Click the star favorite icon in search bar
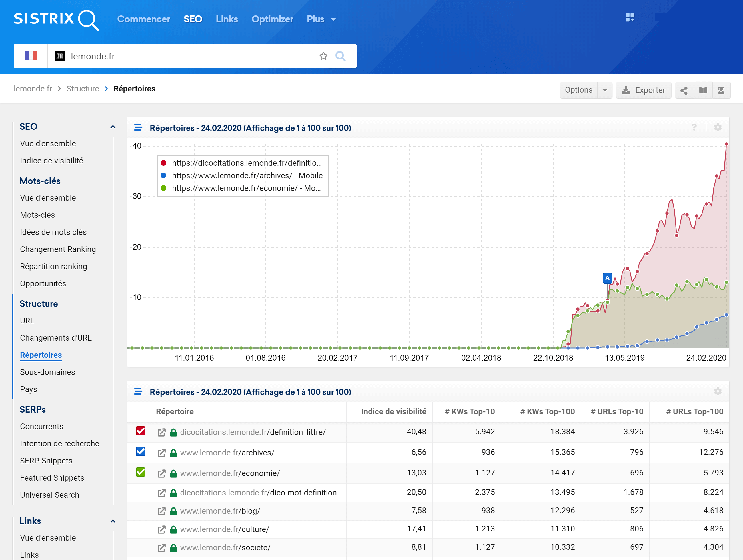The height and width of the screenshot is (560, 743). (x=323, y=56)
